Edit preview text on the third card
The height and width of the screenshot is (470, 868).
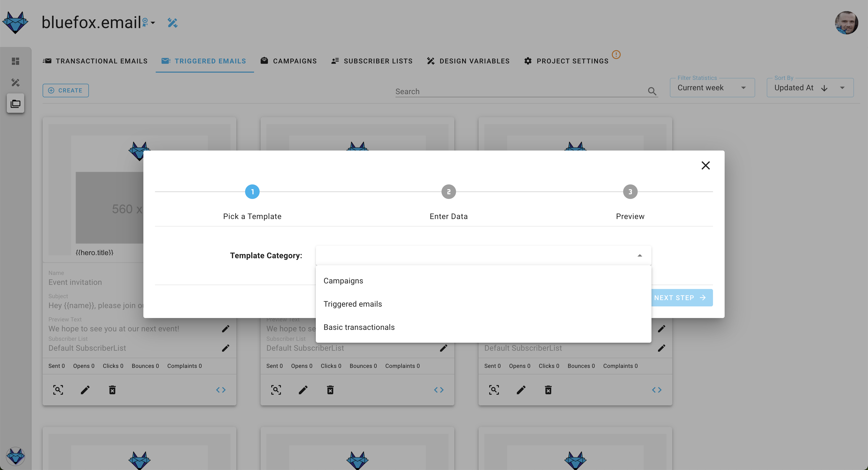click(661, 329)
